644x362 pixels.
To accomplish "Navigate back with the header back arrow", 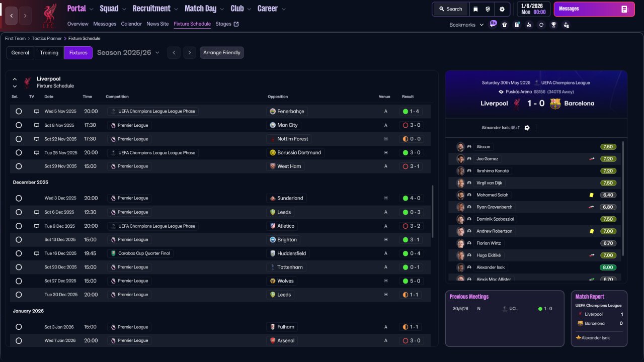I will point(12,16).
